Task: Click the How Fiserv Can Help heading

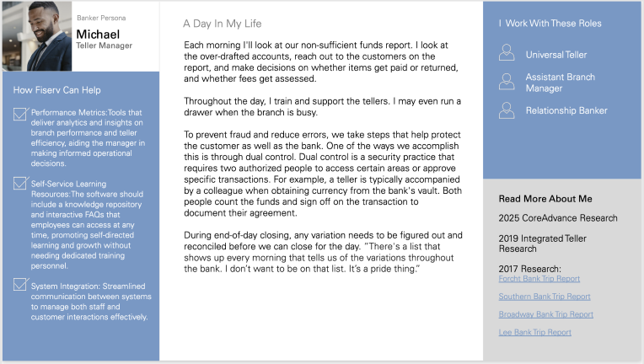Action: [56, 90]
